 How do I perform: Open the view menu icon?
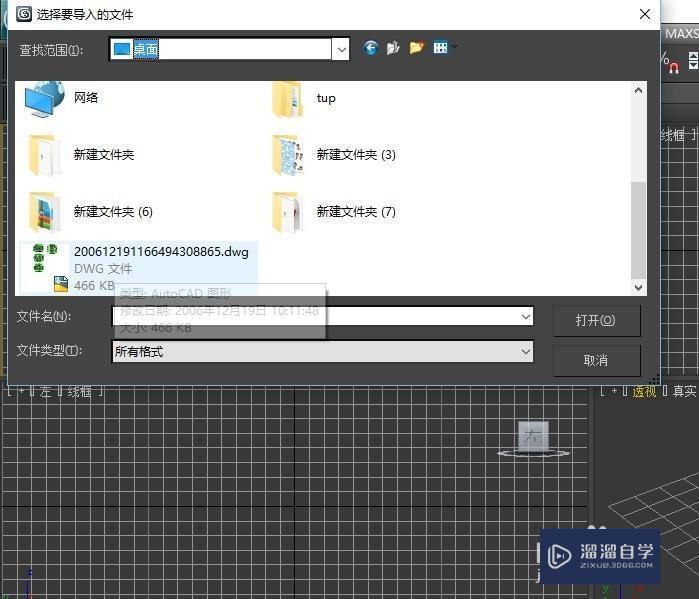(x=440, y=48)
